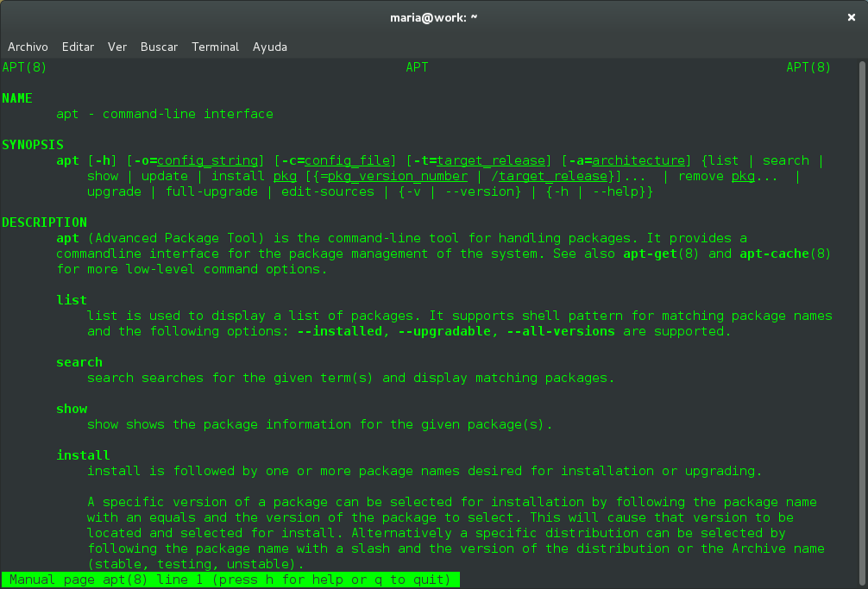
Task: Click the pkg underlined link
Action: tap(285, 175)
